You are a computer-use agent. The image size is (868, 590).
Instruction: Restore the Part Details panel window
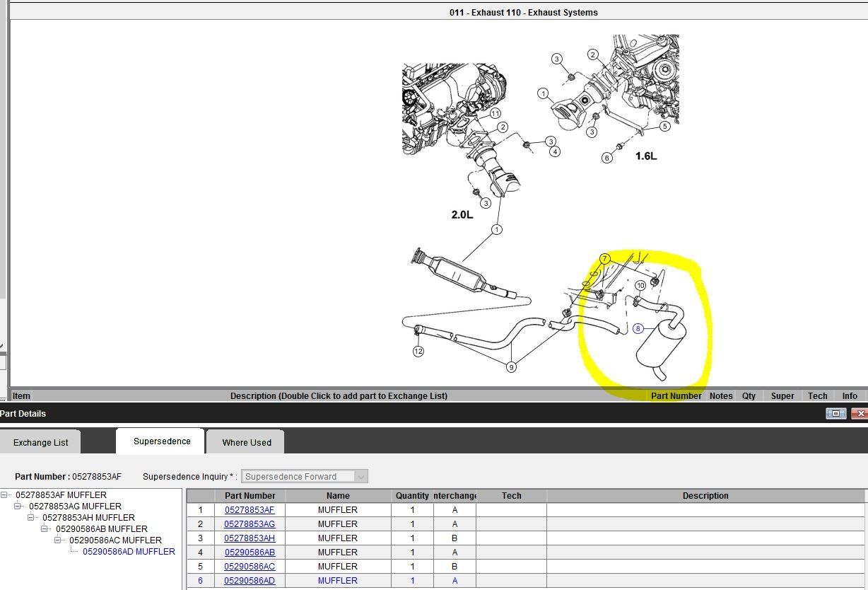[x=835, y=414]
